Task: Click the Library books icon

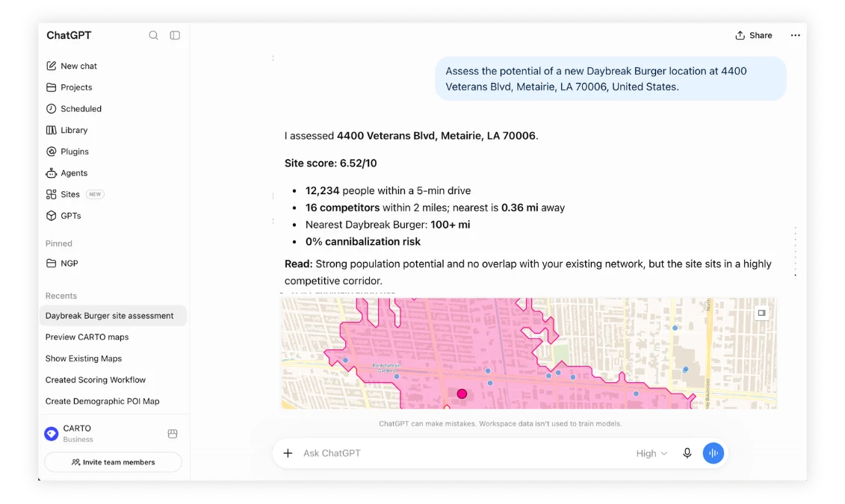Action: (x=52, y=131)
